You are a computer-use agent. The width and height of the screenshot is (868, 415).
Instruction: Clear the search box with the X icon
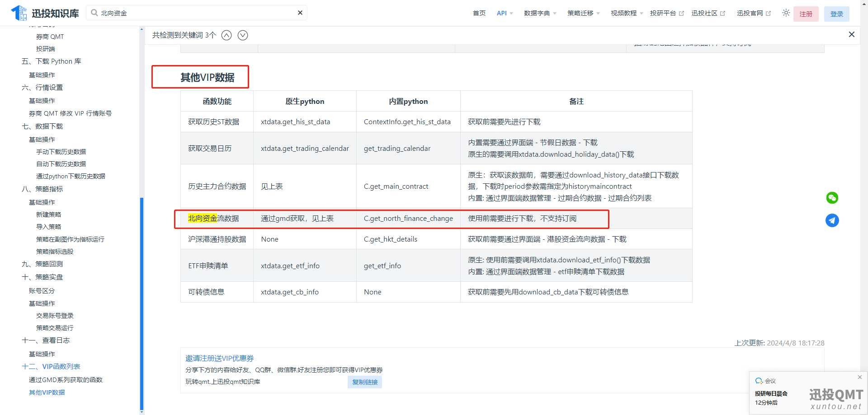(300, 13)
